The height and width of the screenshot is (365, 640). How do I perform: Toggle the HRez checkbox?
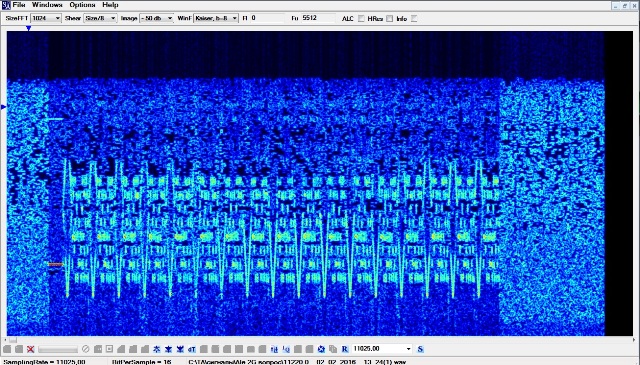pos(389,19)
